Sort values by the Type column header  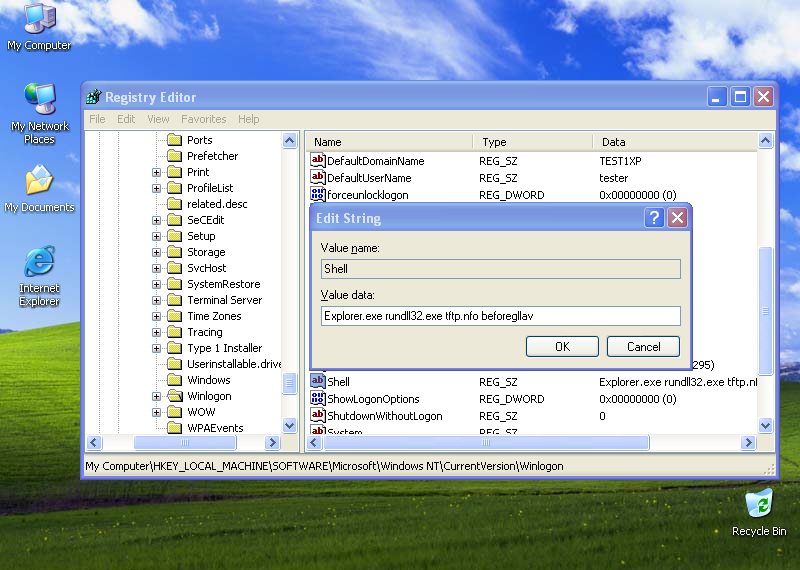[x=533, y=142]
